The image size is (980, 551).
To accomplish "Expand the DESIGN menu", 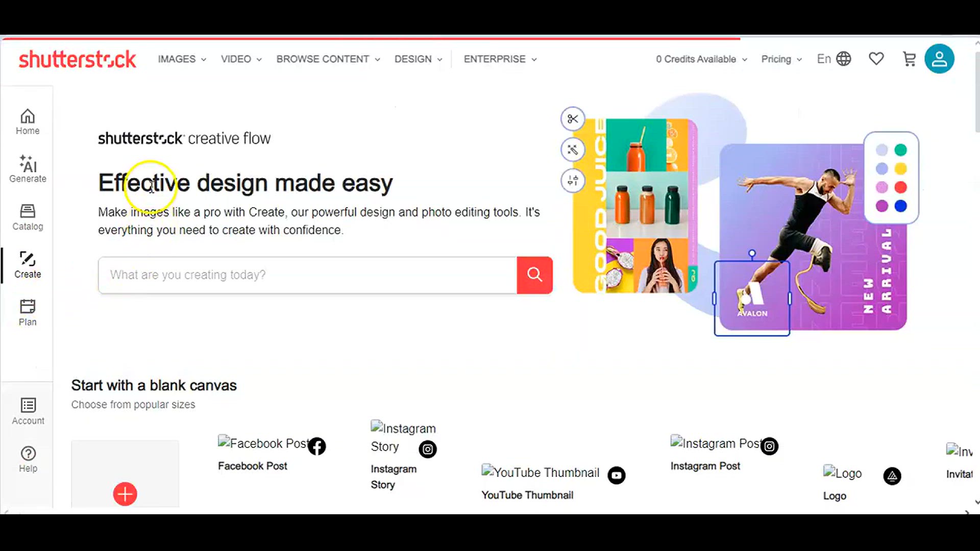I will click(419, 59).
